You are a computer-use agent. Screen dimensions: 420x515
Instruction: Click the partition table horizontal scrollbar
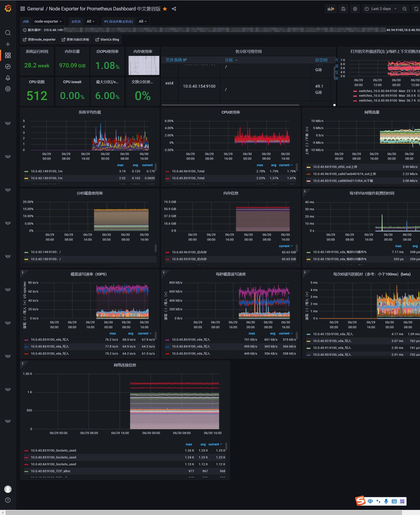click(x=230, y=105)
